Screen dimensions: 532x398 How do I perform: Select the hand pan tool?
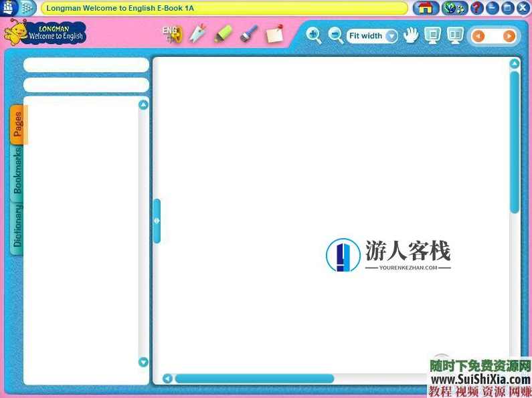click(x=411, y=35)
